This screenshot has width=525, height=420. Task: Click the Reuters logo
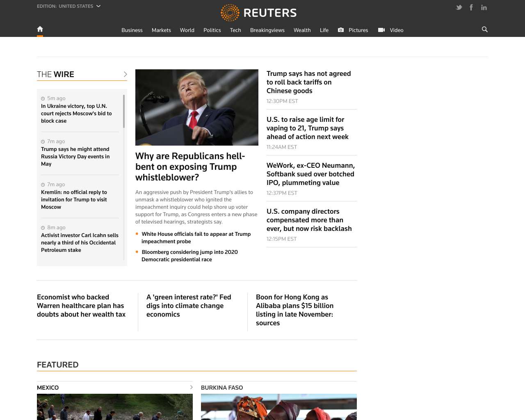258,13
